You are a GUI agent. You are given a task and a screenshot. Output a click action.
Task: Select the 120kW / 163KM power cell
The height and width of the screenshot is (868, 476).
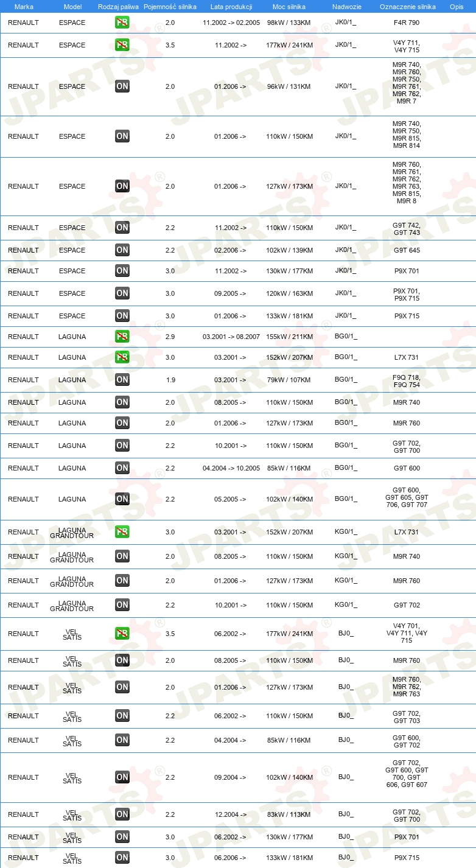click(289, 293)
